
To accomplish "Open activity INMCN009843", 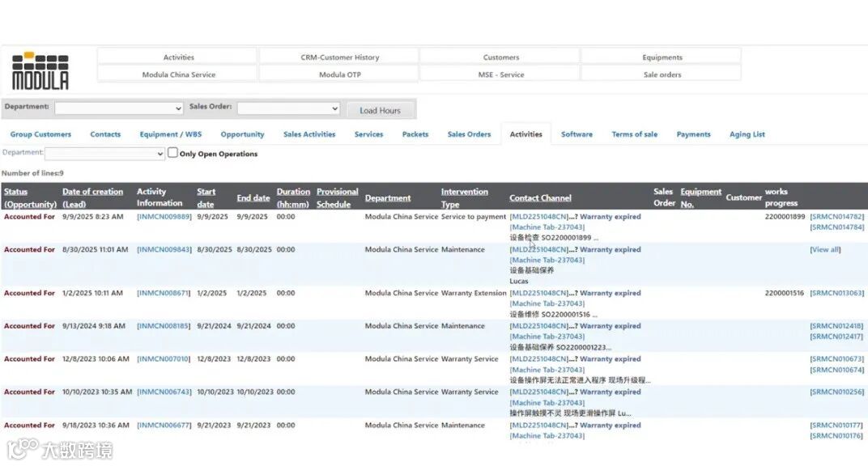I will (164, 250).
